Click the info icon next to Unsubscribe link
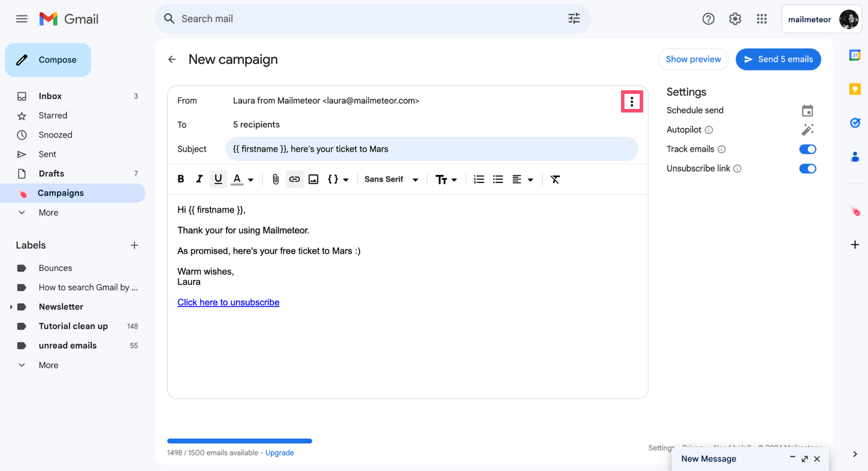This screenshot has height=471, width=868. point(737,168)
